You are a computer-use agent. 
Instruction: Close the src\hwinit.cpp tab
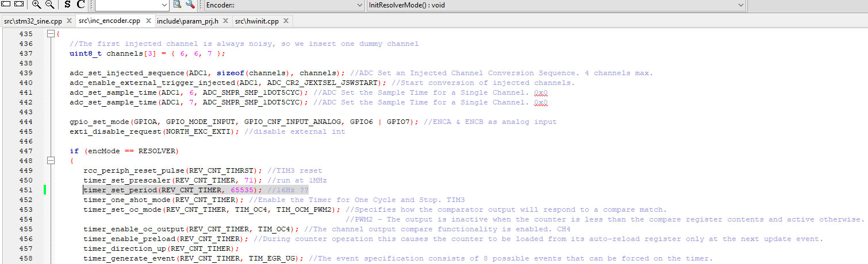tap(286, 21)
